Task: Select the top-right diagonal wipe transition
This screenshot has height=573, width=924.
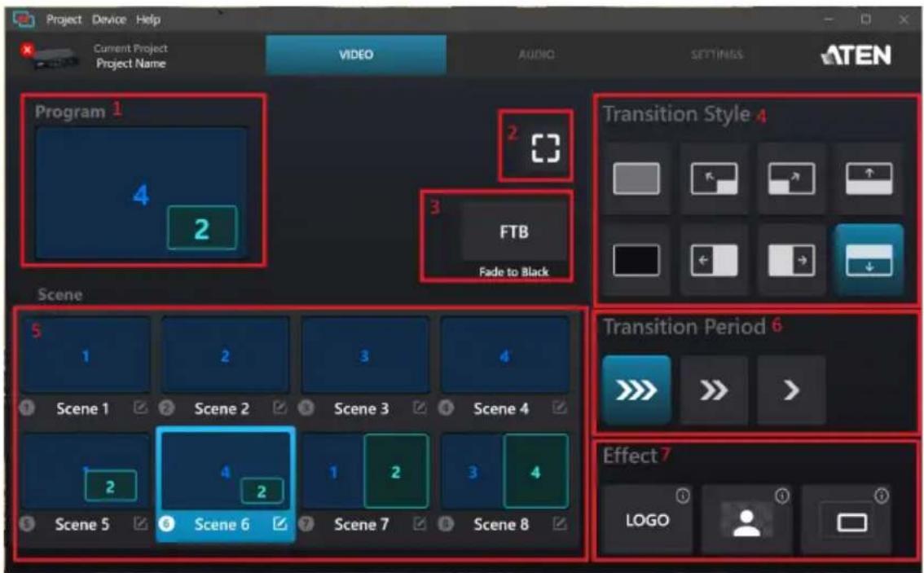Action: point(791,179)
